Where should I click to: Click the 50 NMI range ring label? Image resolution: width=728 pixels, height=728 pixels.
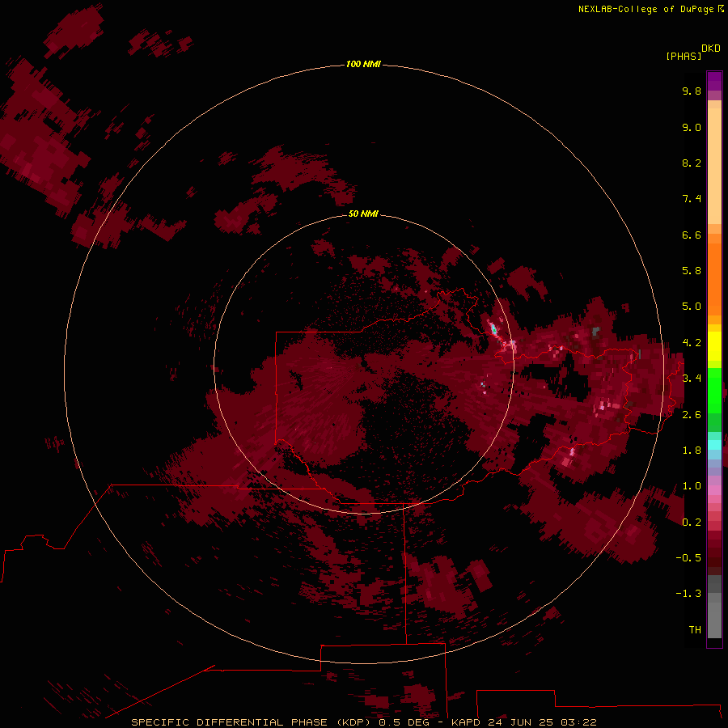(x=363, y=214)
